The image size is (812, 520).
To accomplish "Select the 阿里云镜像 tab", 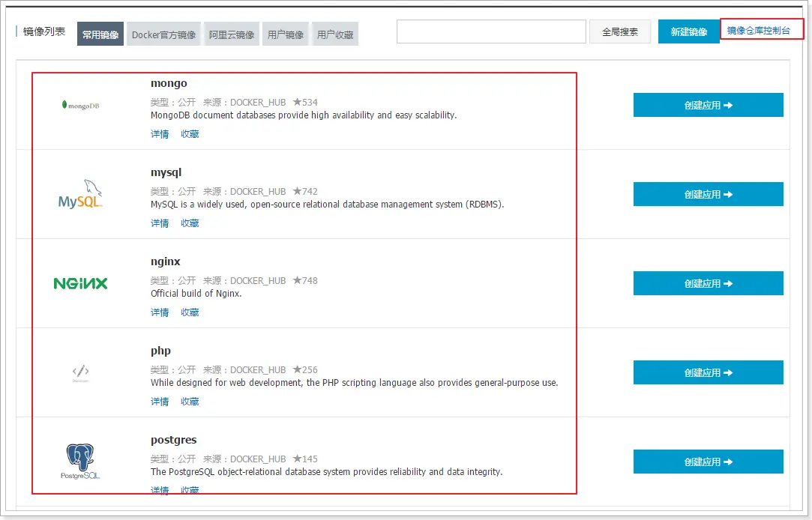I will tap(232, 34).
